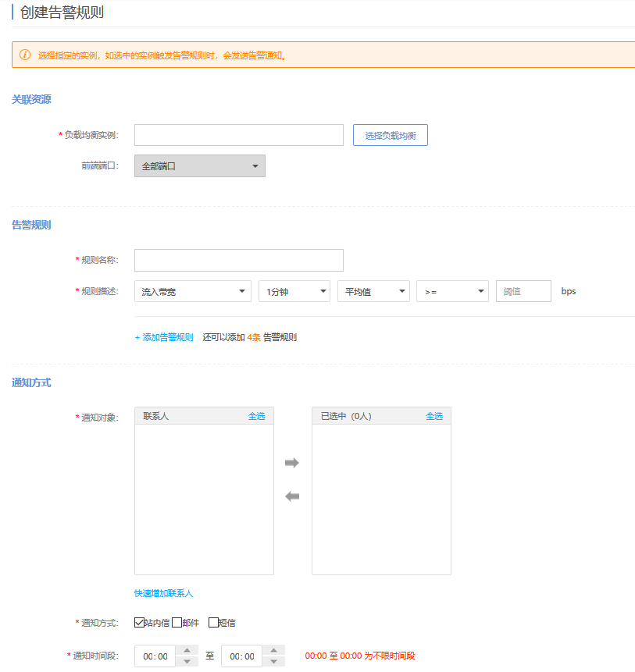
Task: Click the 快速增加联系人 link
Action: click(x=163, y=594)
